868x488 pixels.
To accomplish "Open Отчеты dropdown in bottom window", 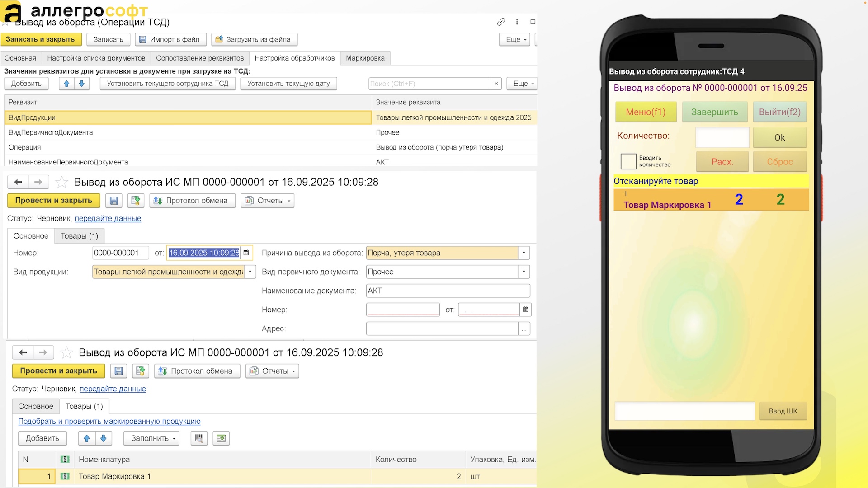I will tap(272, 371).
